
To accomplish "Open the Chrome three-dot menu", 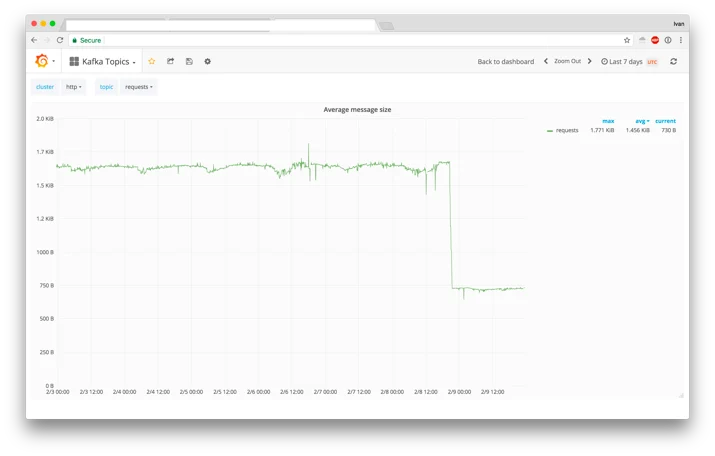I will point(681,40).
